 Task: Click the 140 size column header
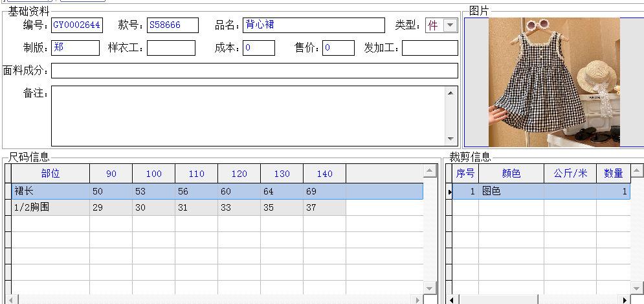pos(324,174)
